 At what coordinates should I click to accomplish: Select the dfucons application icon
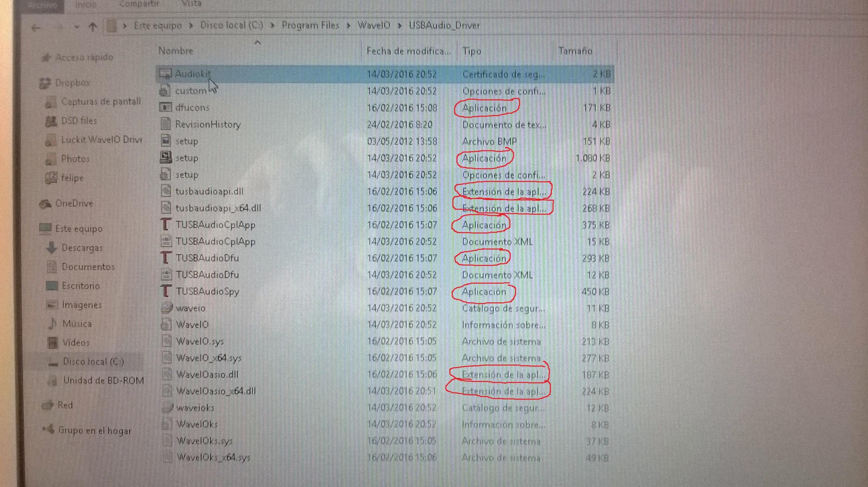[x=165, y=107]
